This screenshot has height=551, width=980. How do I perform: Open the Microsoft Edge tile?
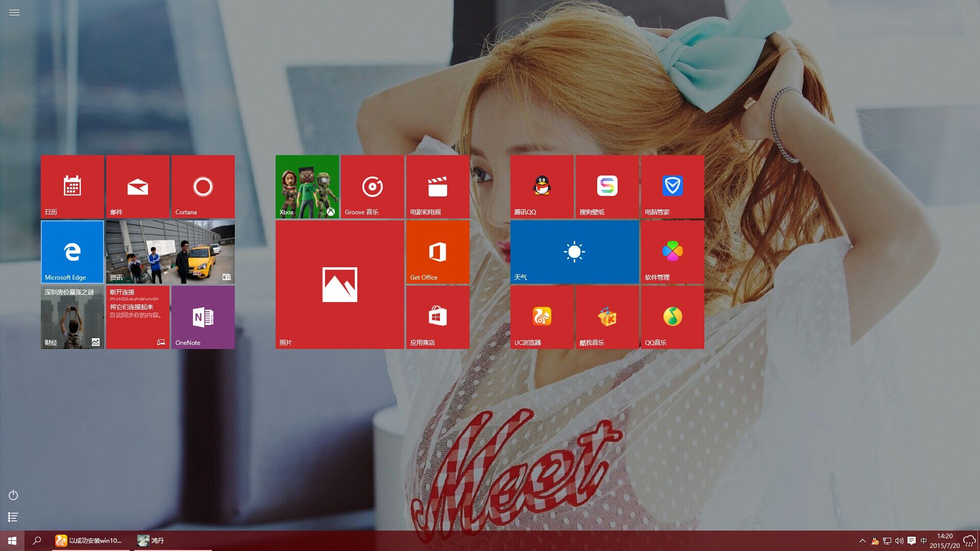[x=72, y=252]
